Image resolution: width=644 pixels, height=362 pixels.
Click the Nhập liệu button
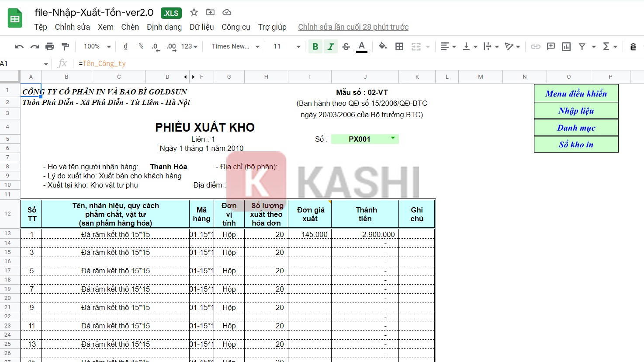point(576,111)
